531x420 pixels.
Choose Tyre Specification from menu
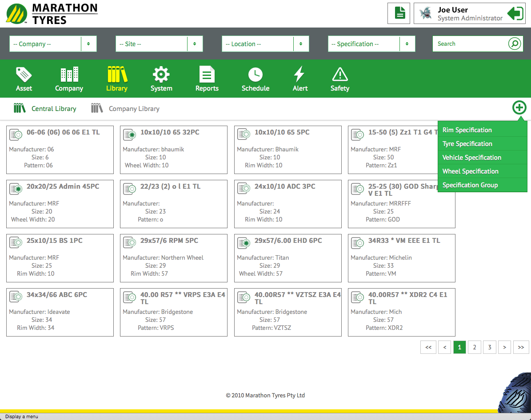[x=467, y=144]
